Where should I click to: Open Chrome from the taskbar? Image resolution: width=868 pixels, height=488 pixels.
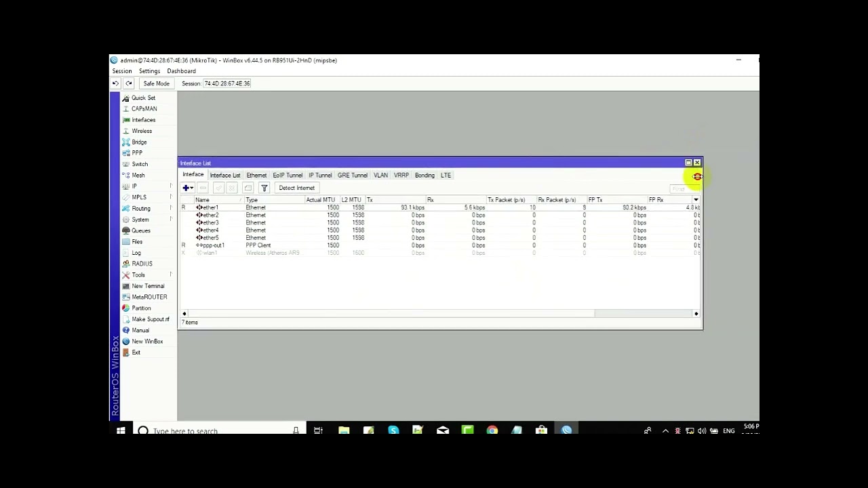pyautogui.click(x=492, y=430)
